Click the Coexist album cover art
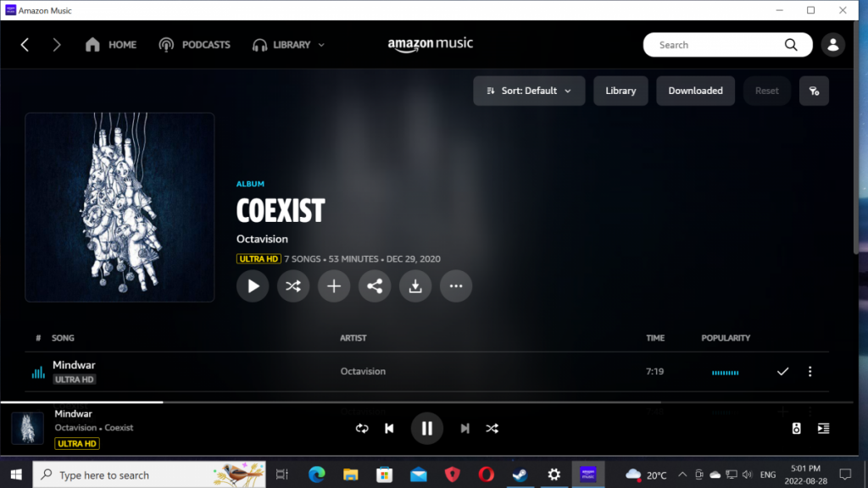This screenshot has width=868, height=488. [120, 208]
